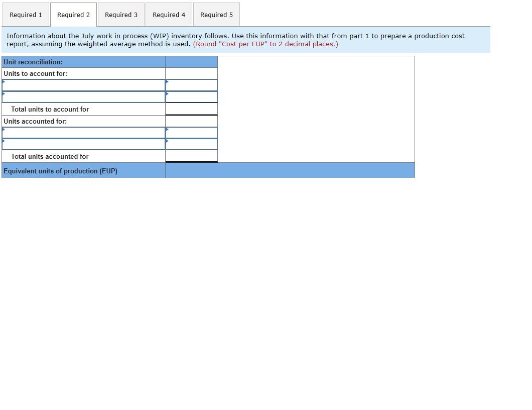The image size is (532, 410).
Task: Open first dropdown under Units accounted for
Action: 83,133
